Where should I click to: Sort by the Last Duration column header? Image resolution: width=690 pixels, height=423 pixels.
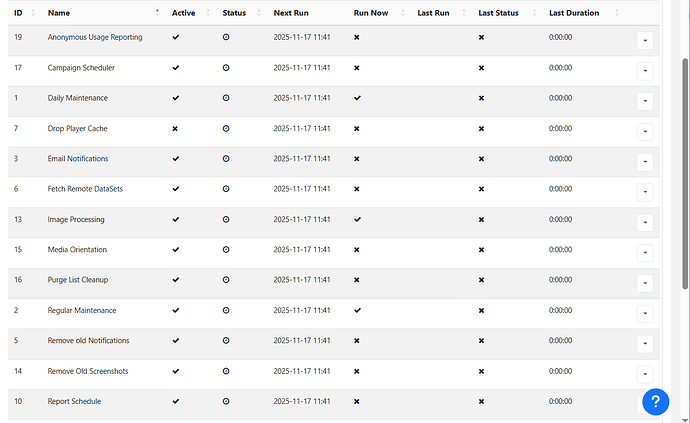(x=574, y=13)
